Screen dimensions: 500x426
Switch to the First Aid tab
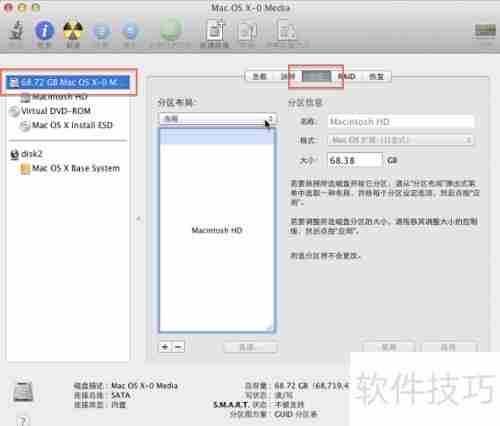coord(259,76)
